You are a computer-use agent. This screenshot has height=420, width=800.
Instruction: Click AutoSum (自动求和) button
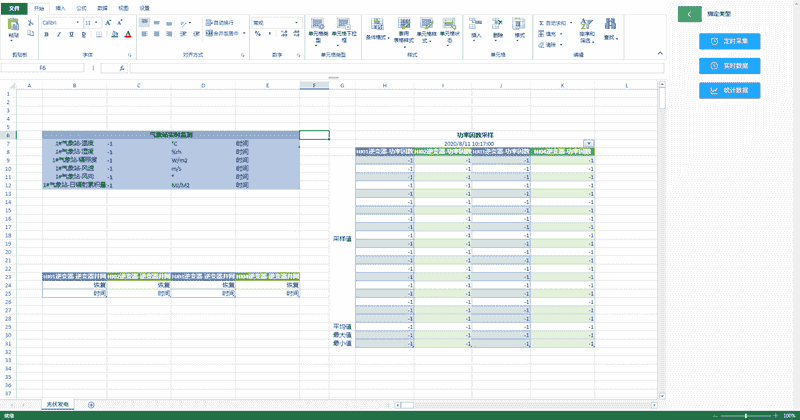555,23
